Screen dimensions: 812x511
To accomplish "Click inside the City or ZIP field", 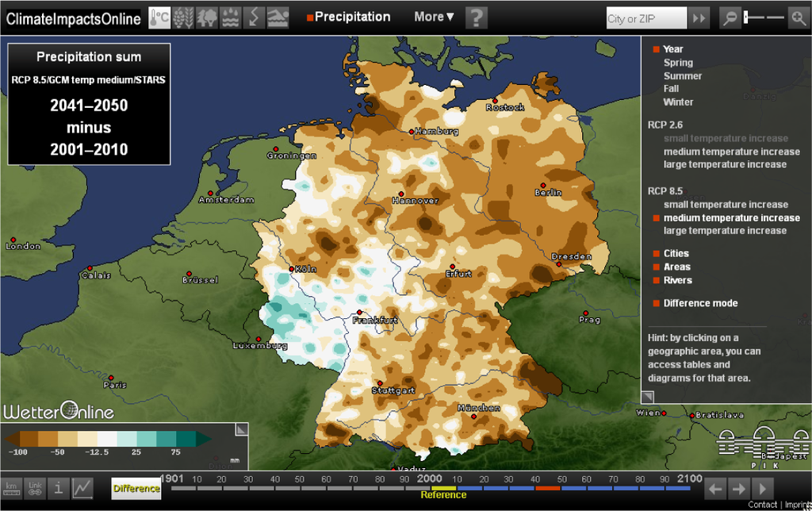I will 645,18.
